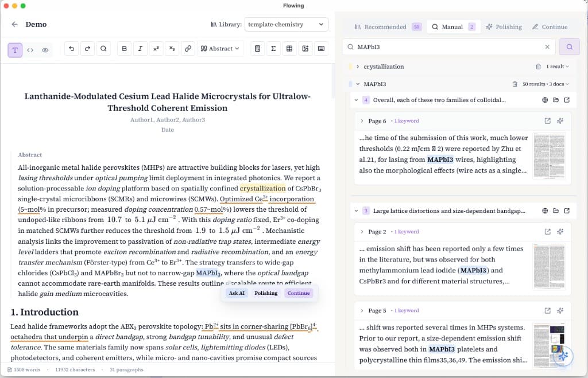This screenshot has height=378, width=588.
Task: Insert a hyperlink
Action: pyautogui.click(x=188, y=48)
